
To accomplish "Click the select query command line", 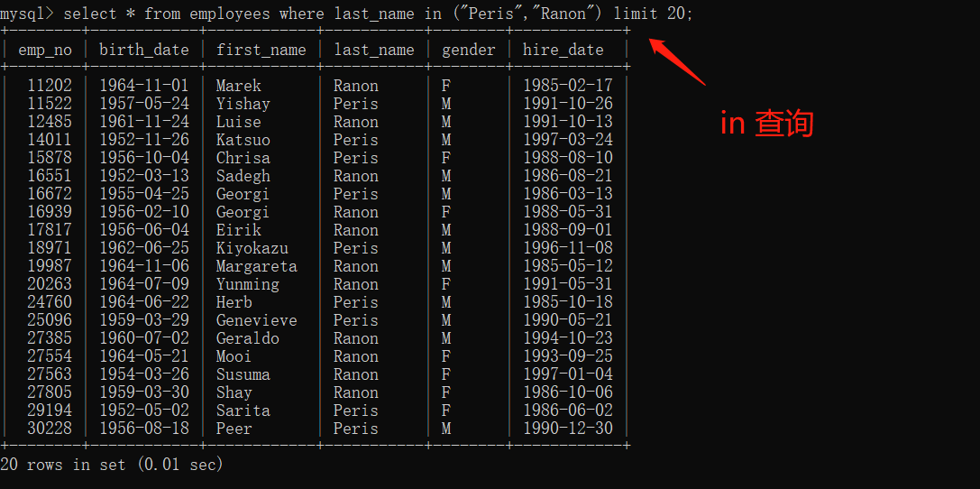I will click(379, 14).
